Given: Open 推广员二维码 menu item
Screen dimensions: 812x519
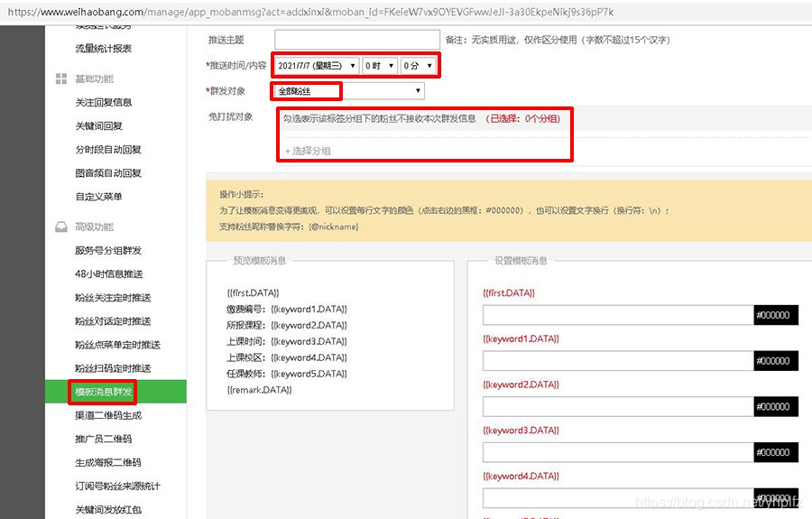Looking at the screenshot, I should tap(104, 440).
